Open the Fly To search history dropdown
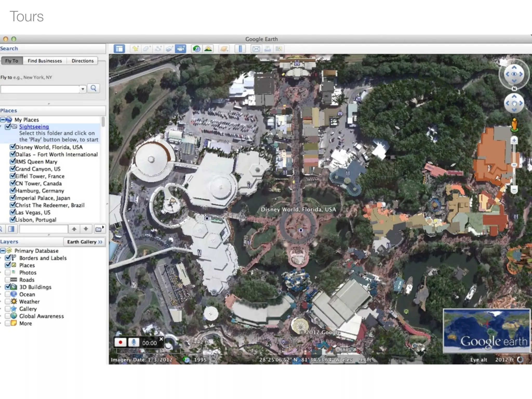 click(83, 89)
